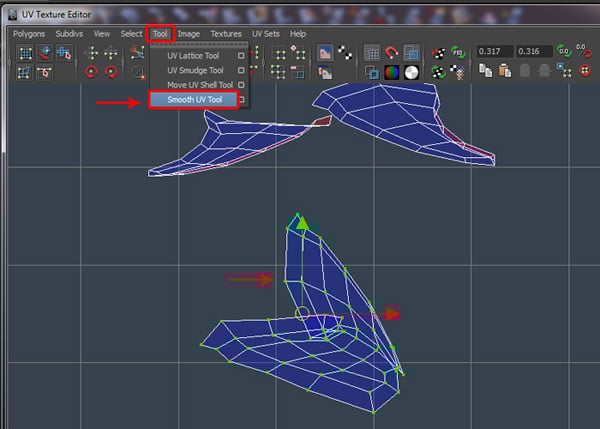The image size is (600, 429).
Task: Choose UV Lattice Tool from menu
Action: coord(193,56)
